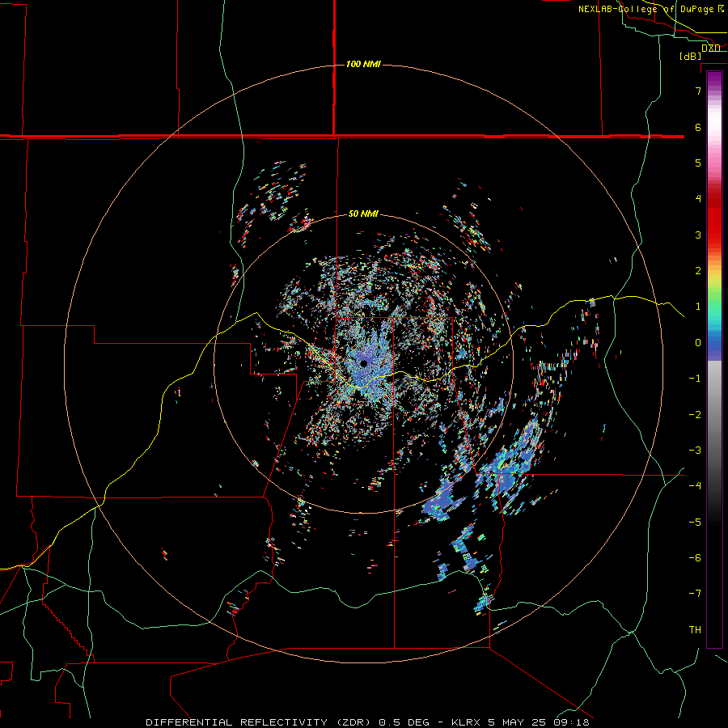Click the scale value -3

[695, 451]
